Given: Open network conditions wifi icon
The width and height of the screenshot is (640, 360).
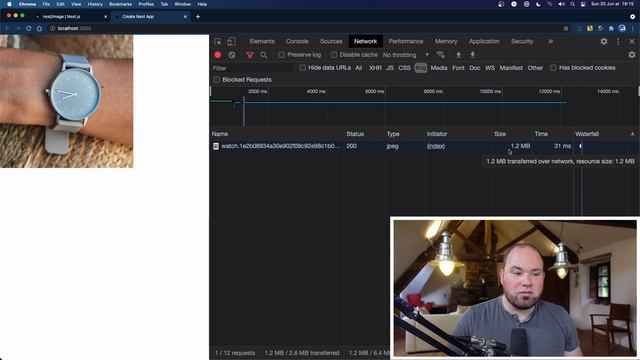Looking at the screenshot, I should coord(440,55).
